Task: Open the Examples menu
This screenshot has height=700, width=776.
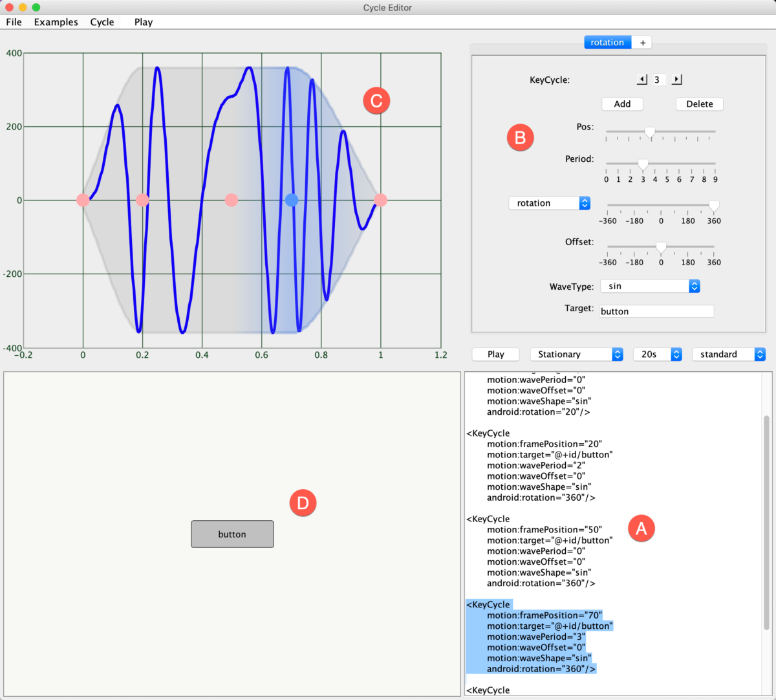Action: tap(56, 21)
